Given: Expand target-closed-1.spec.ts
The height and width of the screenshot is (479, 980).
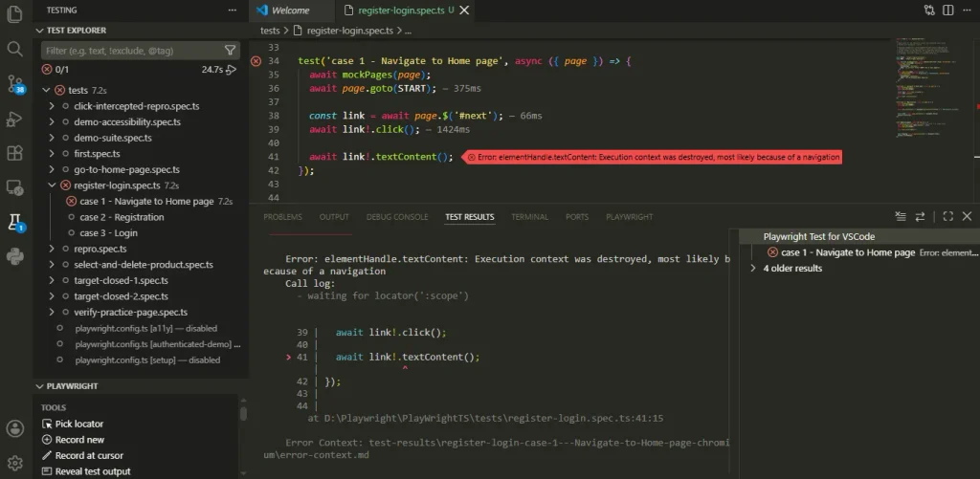Looking at the screenshot, I should 52,280.
